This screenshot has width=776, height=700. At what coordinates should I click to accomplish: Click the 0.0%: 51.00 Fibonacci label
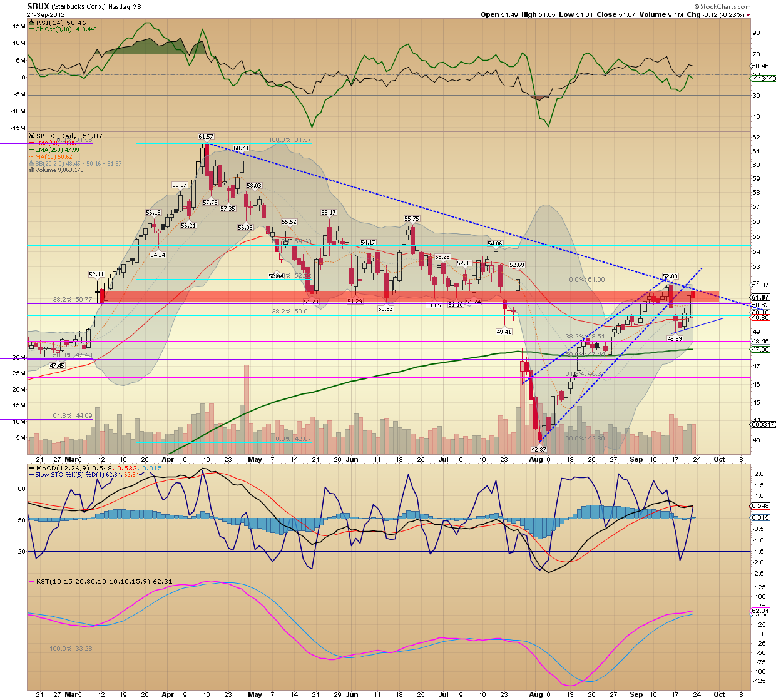point(587,280)
